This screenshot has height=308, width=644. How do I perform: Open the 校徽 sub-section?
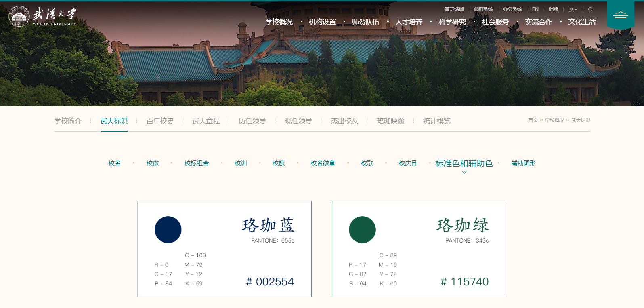click(153, 163)
